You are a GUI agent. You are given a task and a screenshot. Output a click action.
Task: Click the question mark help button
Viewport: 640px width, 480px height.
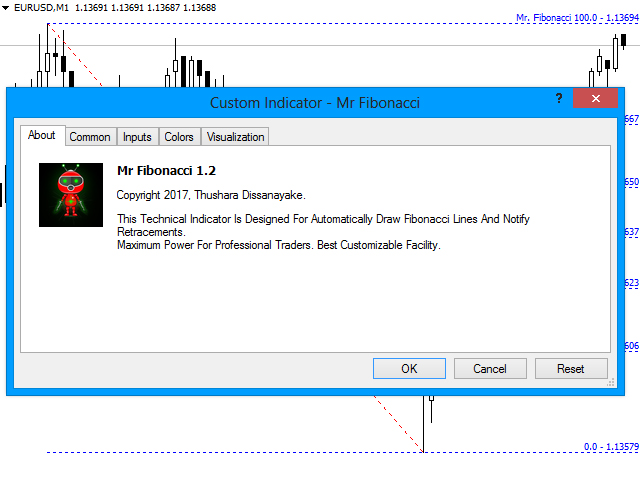pyautogui.click(x=559, y=98)
